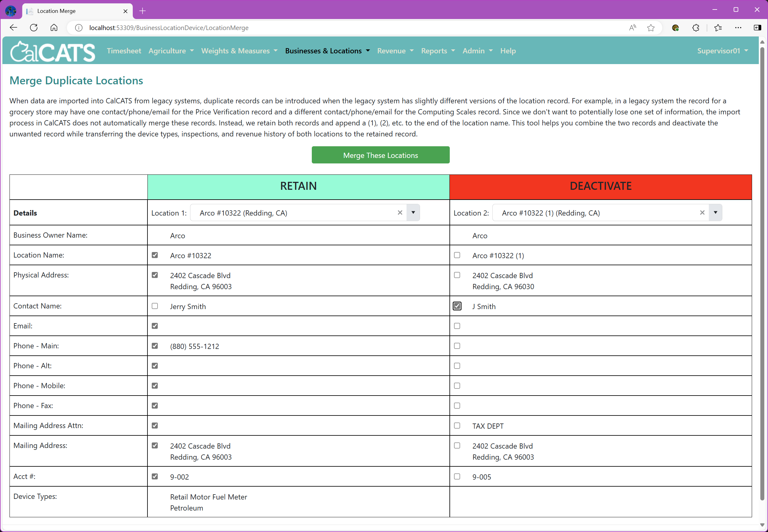
Task: Uncheck Retain Location Name Arco #10322
Action: tap(155, 255)
